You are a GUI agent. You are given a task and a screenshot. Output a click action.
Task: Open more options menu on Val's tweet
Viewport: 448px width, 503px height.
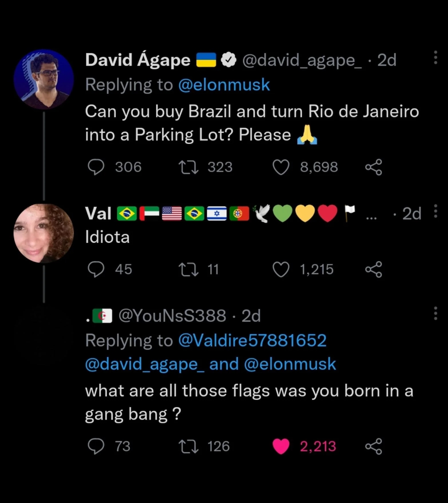click(x=435, y=211)
